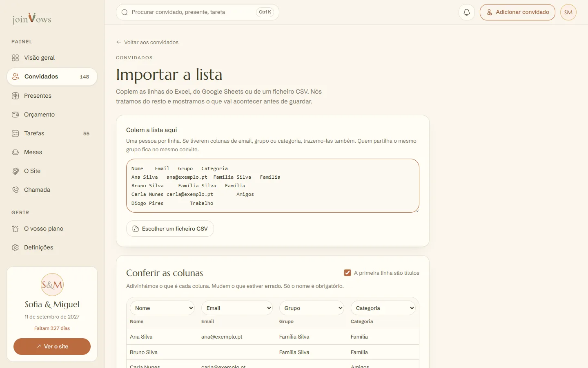Click the Convidados people icon
Screen dimensions: 588x368
[x=16, y=76]
